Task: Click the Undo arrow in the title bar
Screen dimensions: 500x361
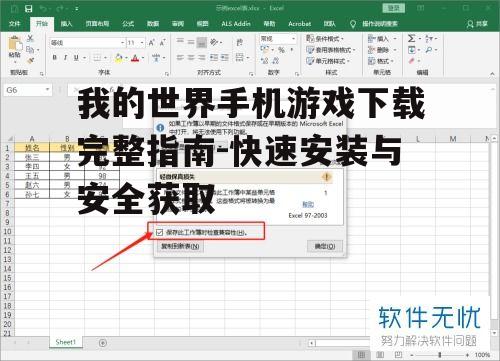Action: coord(43,8)
